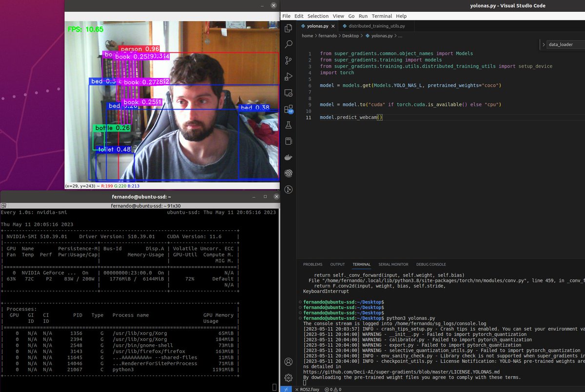Click 'import torch' on line 4
Screen dimensions: 585x392
pos(337,73)
